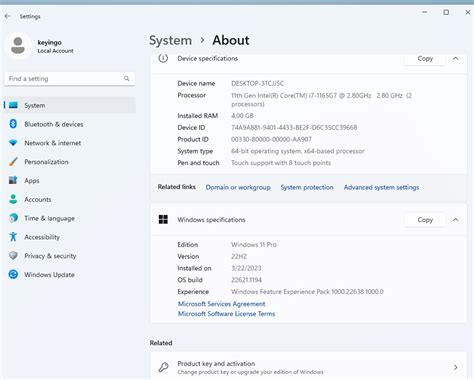This screenshot has height=380, width=474.
Task: Select the installed on date 3/22/2023
Action: click(246, 268)
